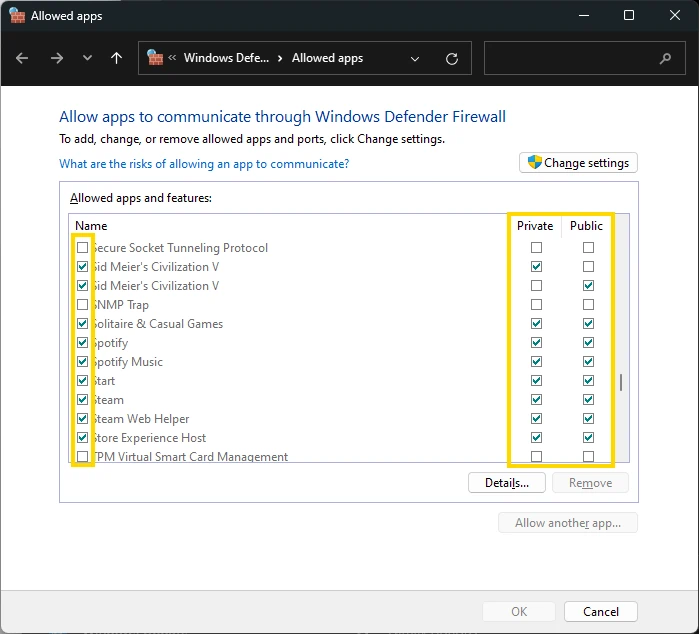Select Secure Socket Tunneling Protocol entry
The image size is (699, 634).
pos(181,248)
